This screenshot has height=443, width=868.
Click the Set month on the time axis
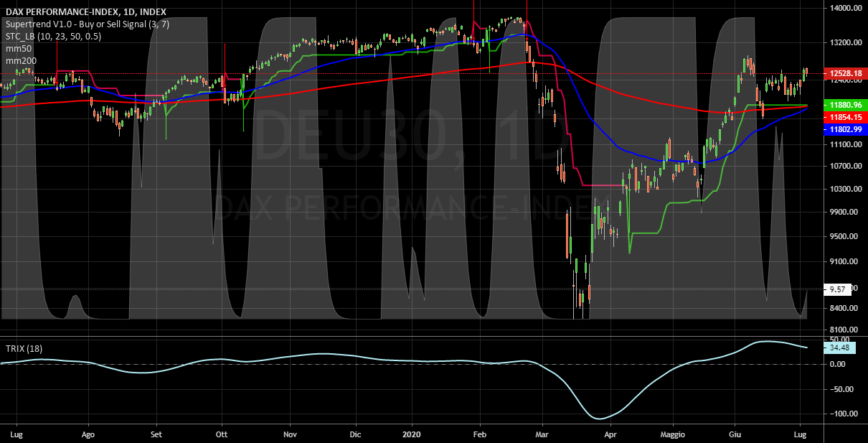pos(157,434)
